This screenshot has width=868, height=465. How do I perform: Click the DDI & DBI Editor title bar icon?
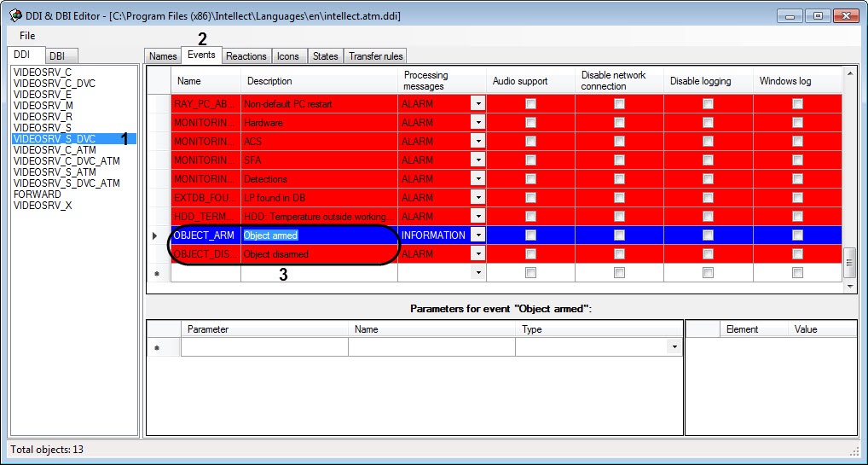pos(14,16)
